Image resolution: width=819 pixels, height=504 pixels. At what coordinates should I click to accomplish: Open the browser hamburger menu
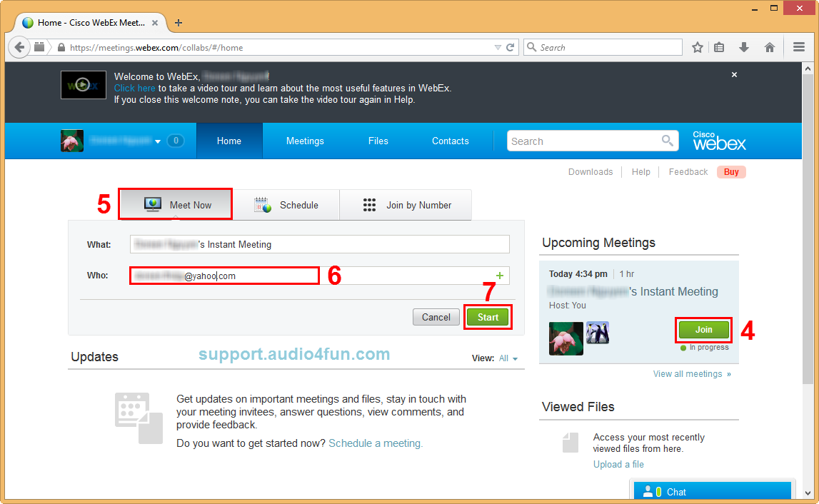pos(798,48)
